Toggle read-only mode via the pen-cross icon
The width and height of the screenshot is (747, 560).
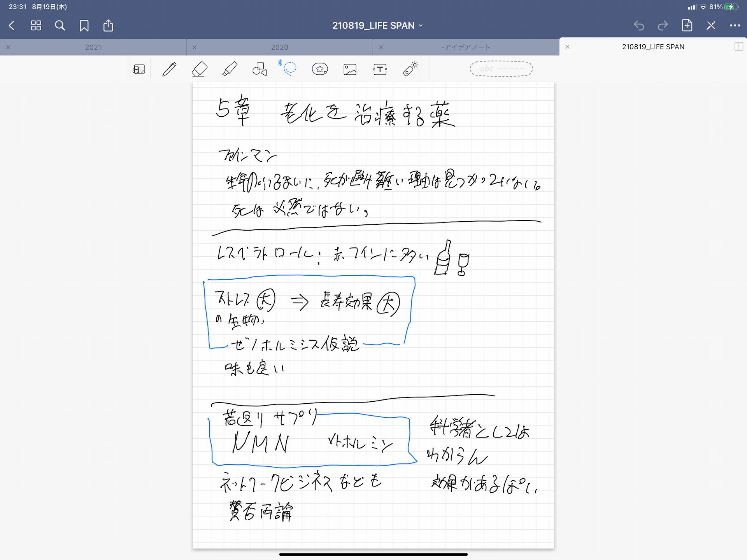(711, 26)
